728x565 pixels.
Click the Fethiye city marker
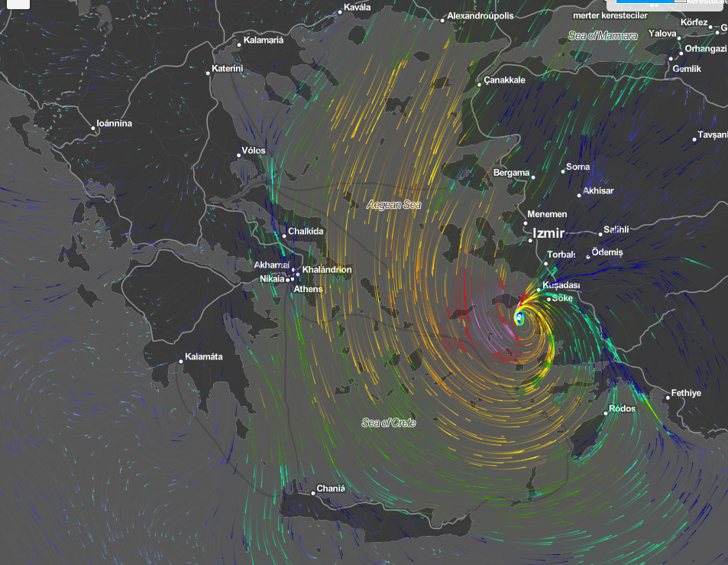coord(667,396)
